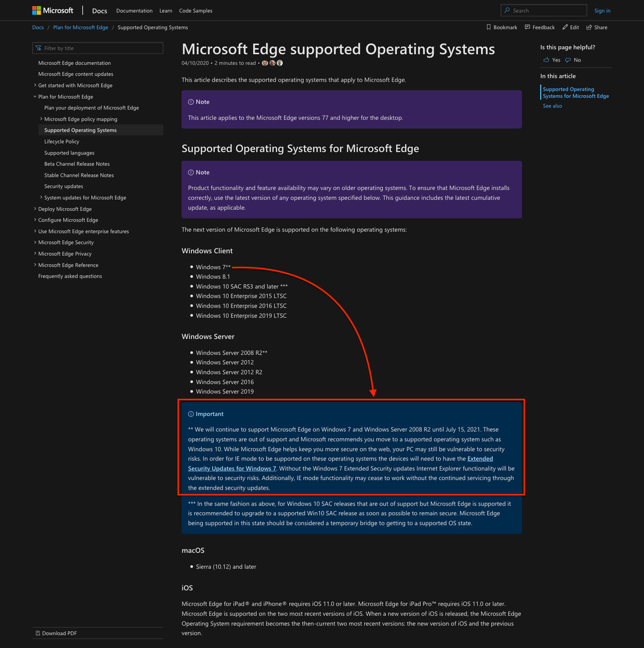The height and width of the screenshot is (648, 644).
Task: Collapse Plan for Microsoft Edge section
Action: 35,96
